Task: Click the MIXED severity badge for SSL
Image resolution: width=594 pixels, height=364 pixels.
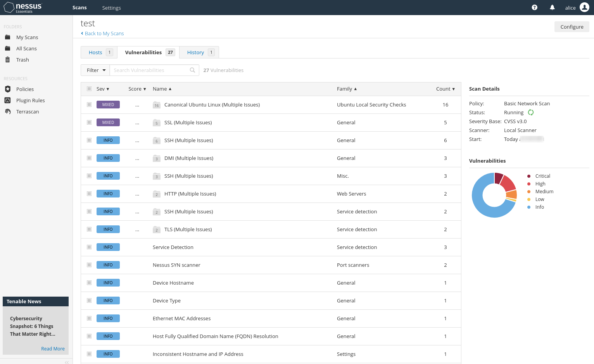Action: point(108,122)
